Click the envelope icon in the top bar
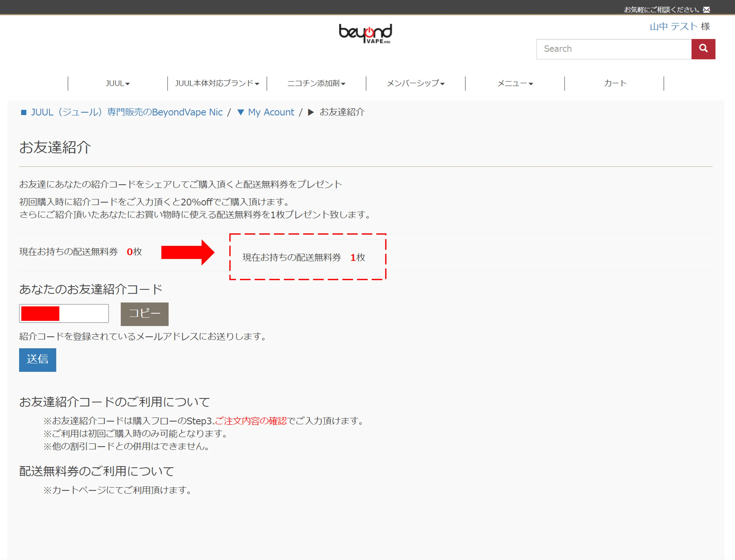 click(707, 10)
